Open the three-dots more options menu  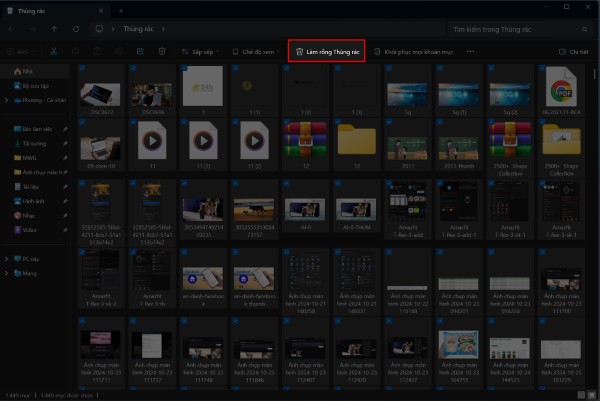(471, 51)
